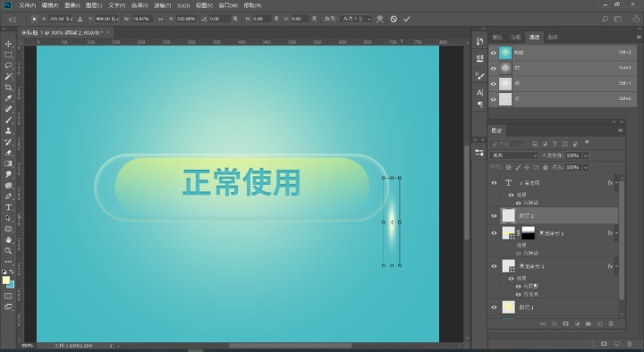The height and width of the screenshot is (352, 644).
Task: Collapse effects of the 正常使用 text layer
Action: pos(617,183)
